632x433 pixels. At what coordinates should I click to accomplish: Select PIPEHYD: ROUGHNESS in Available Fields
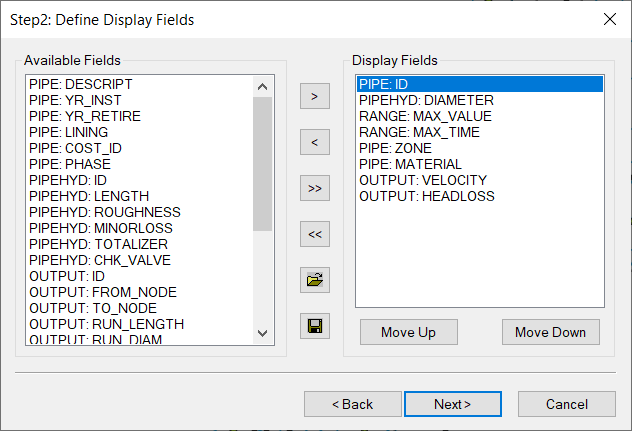(x=139, y=212)
